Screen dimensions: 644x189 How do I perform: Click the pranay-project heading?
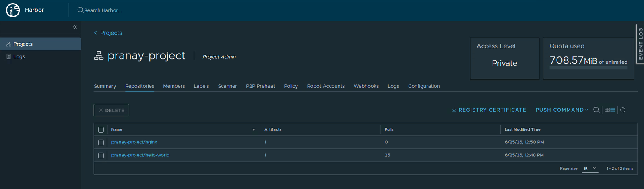(147, 56)
